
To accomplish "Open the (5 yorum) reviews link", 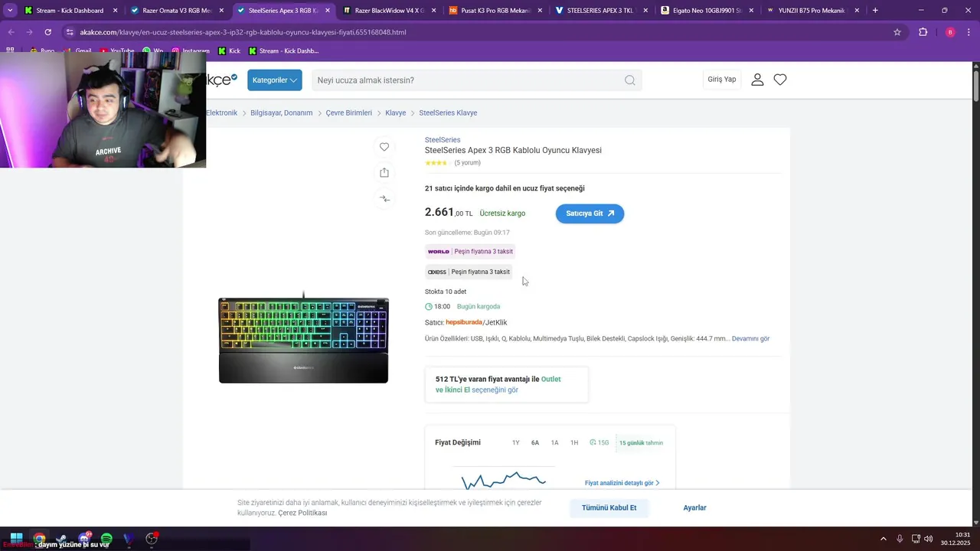I will point(467,163).
